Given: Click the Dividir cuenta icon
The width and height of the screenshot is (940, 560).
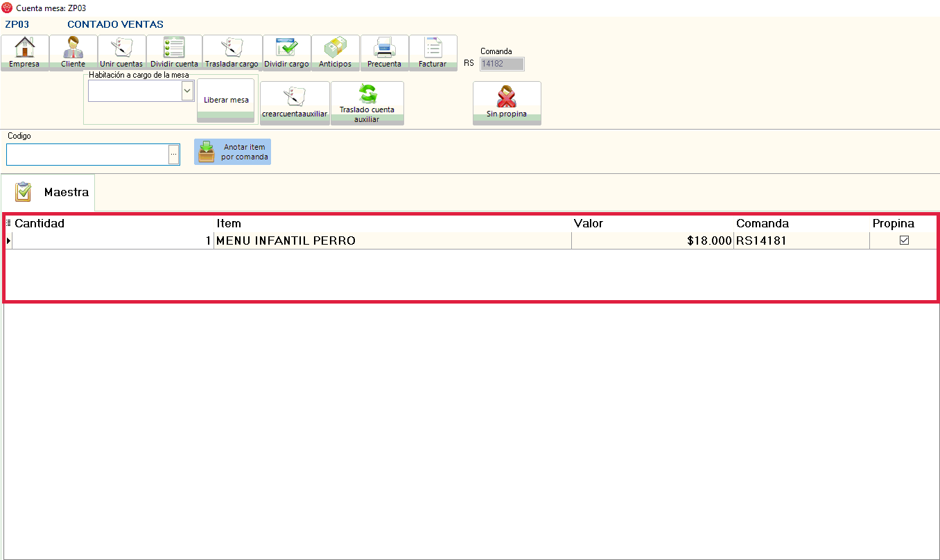Looking at the screenshot, I should pos(174,48).
